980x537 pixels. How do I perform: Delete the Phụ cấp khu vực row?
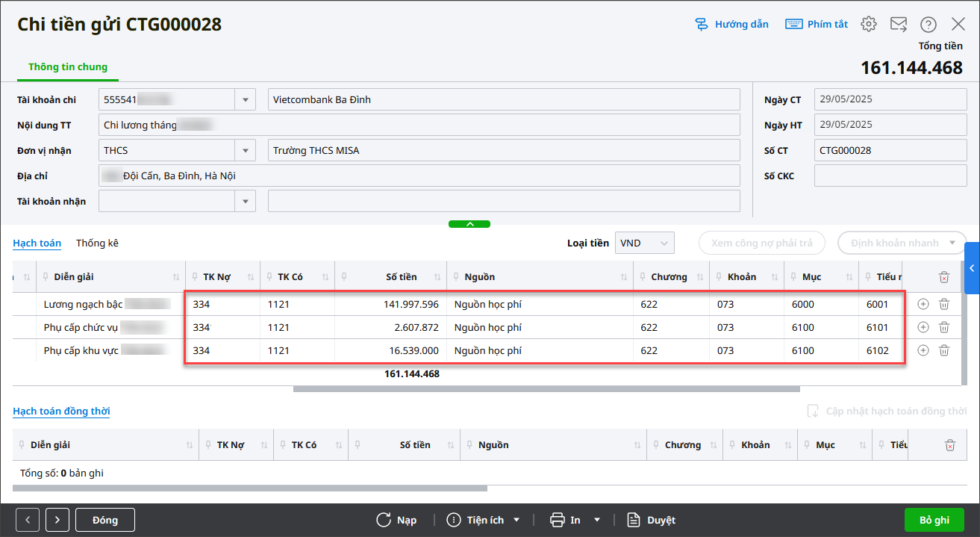click(x=943, y=350)
